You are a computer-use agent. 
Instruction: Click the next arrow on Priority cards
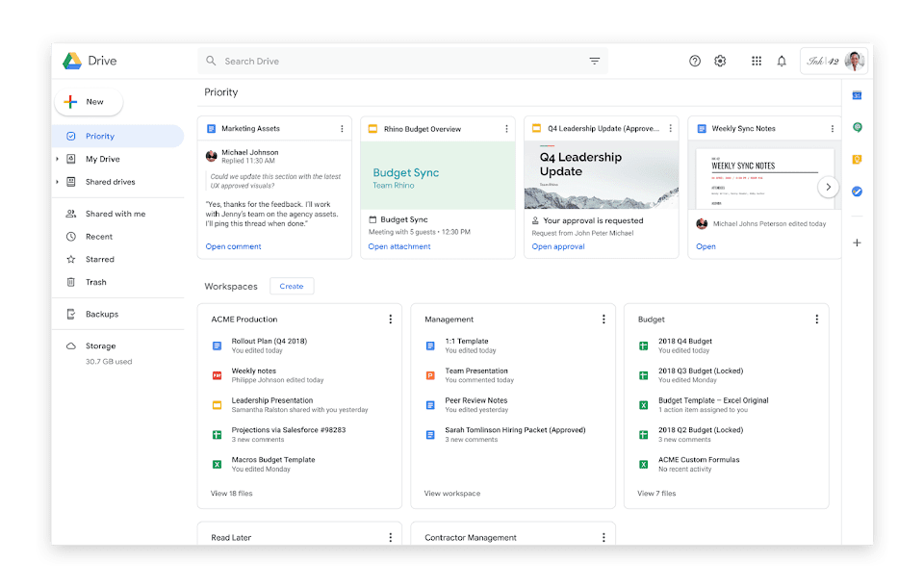coord(828,188)
